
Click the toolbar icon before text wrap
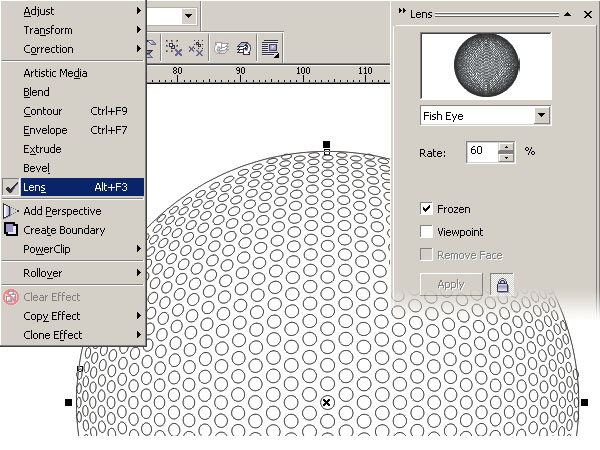(244, 48)
